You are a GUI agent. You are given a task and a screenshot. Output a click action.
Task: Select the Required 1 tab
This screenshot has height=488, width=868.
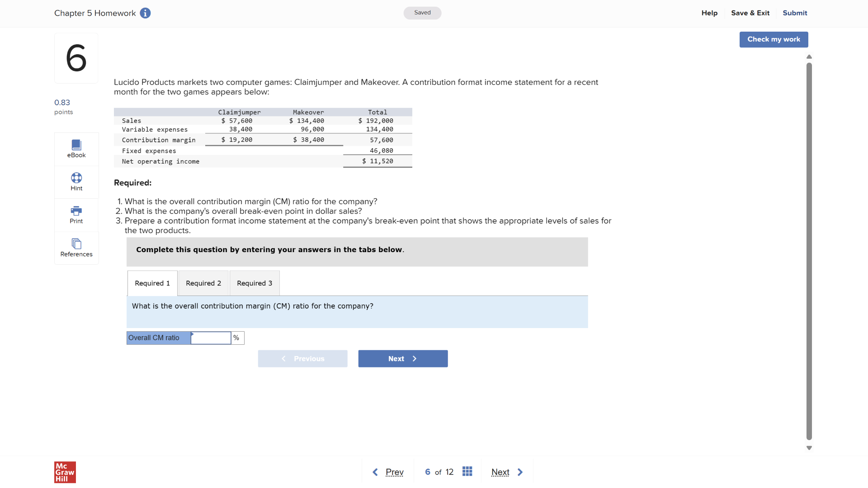click(152, 283)
